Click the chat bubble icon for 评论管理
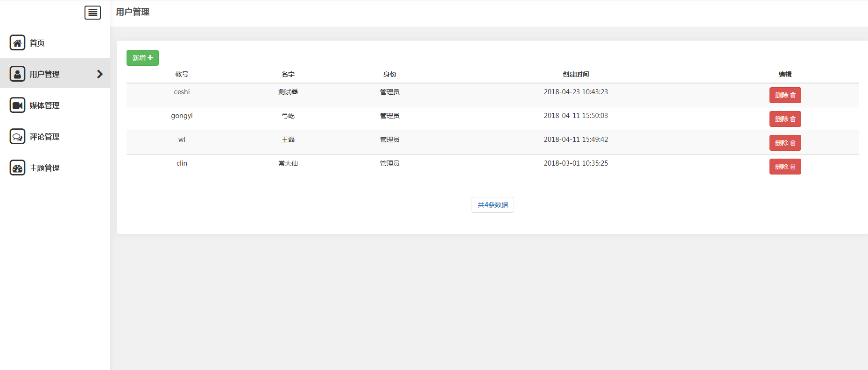The width and height of the screenshot is (868, 370). [x=17, y=136]
